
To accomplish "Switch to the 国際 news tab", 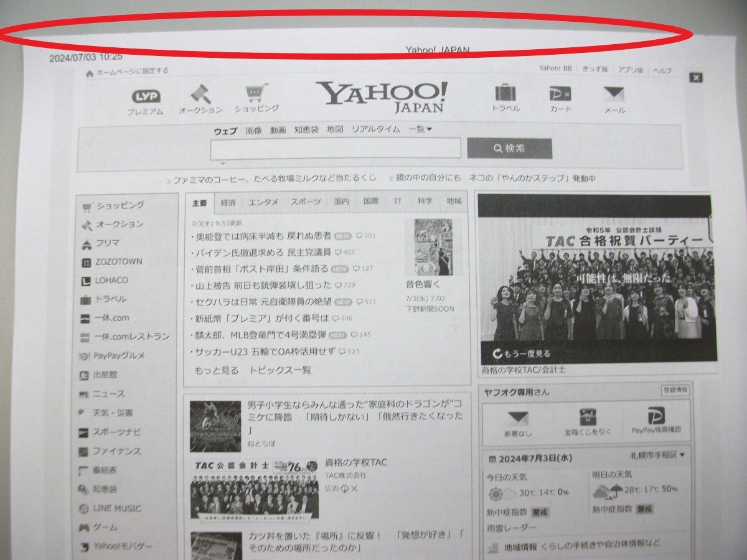I will [370, 202].
